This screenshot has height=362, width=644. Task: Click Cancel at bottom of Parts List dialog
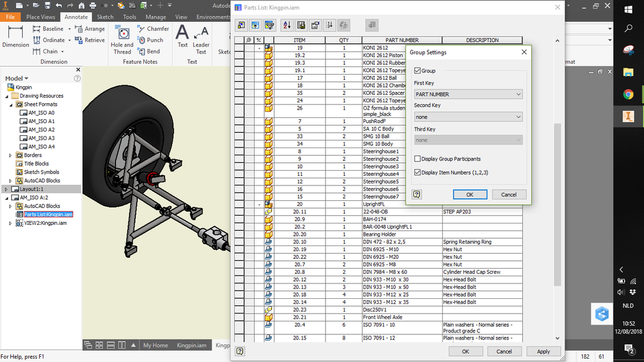[504, 351]
